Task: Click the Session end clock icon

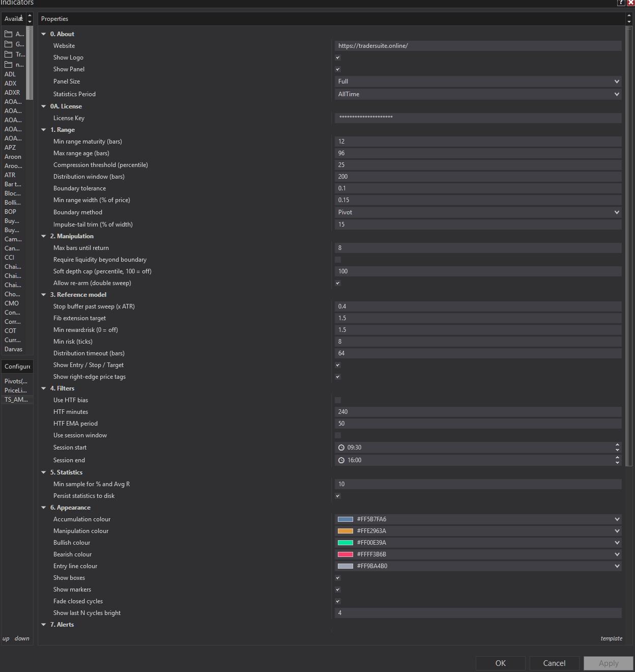Action: click(341, 460)
